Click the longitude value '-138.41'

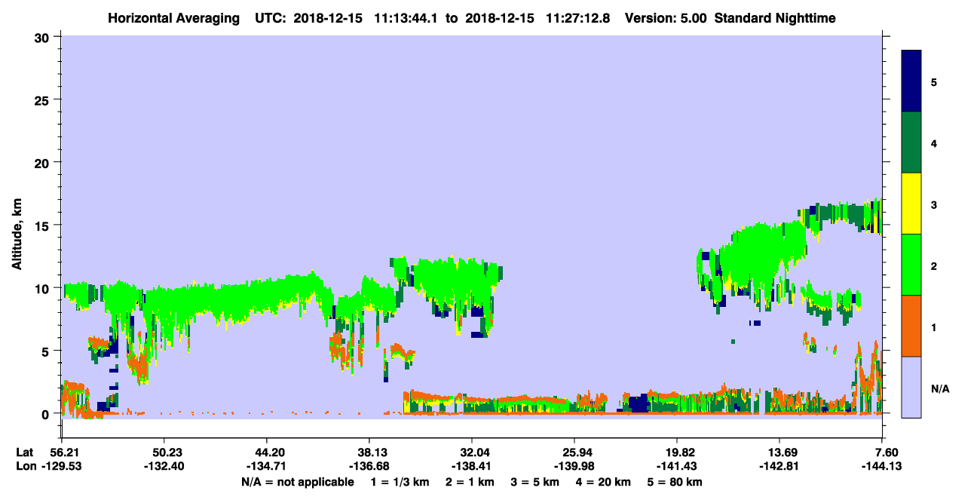pos(472,467)
